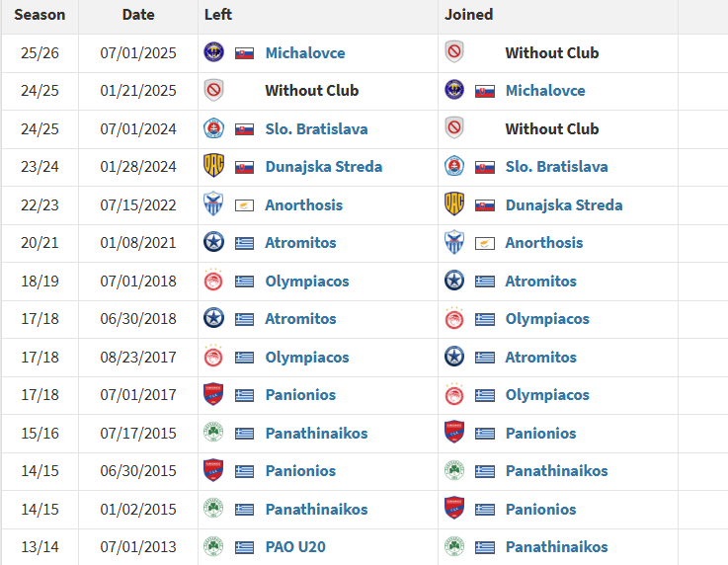Click Olympiacos crest in 07/01/2018 row
This screenshot has height=565, width=728.
(213, 280)
